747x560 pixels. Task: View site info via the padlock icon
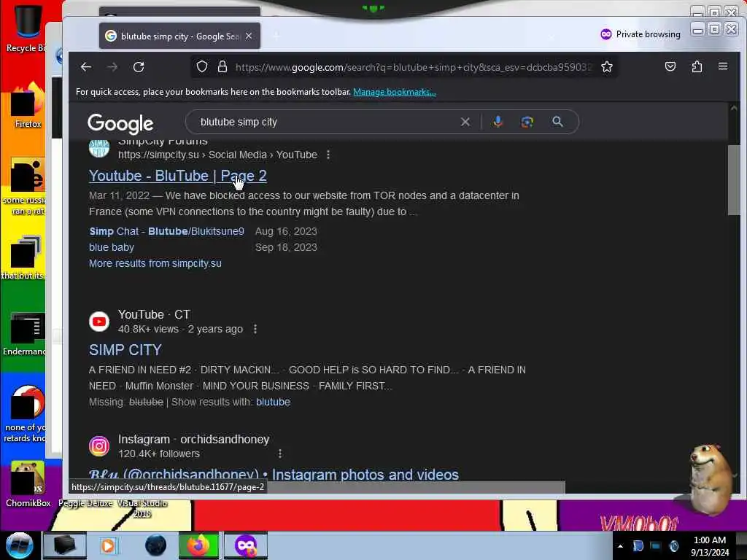(222, 66)
